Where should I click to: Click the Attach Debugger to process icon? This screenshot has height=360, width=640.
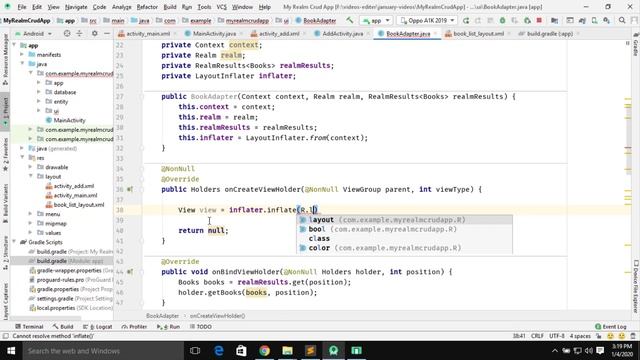pyautogui.click(x=527, y=20)
